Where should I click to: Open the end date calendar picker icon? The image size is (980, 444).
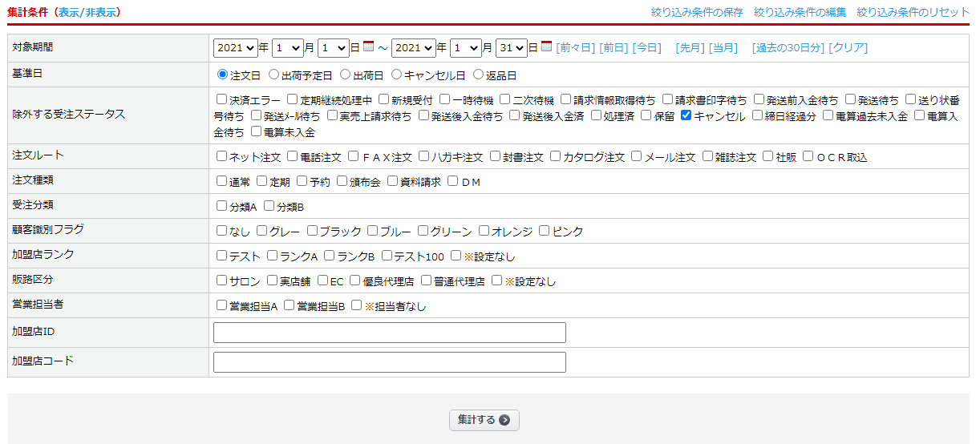pos(547,46)
